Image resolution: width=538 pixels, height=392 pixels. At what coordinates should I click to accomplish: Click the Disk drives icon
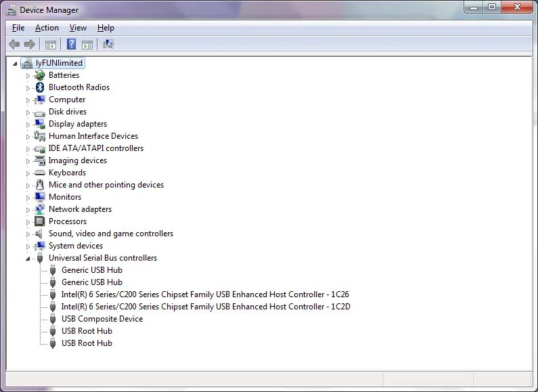tap(40, 112)
